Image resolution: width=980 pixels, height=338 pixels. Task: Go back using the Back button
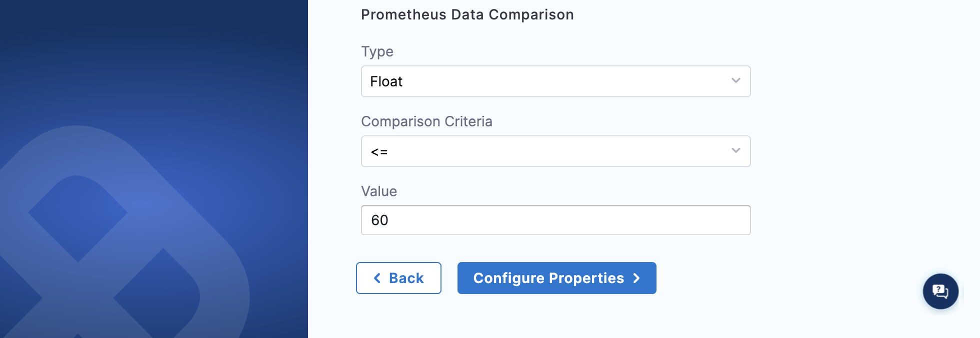[x=398, y=278]
